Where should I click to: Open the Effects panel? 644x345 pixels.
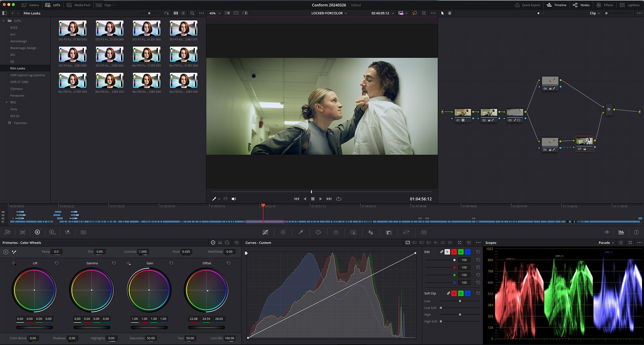click(x=605, y=5)
